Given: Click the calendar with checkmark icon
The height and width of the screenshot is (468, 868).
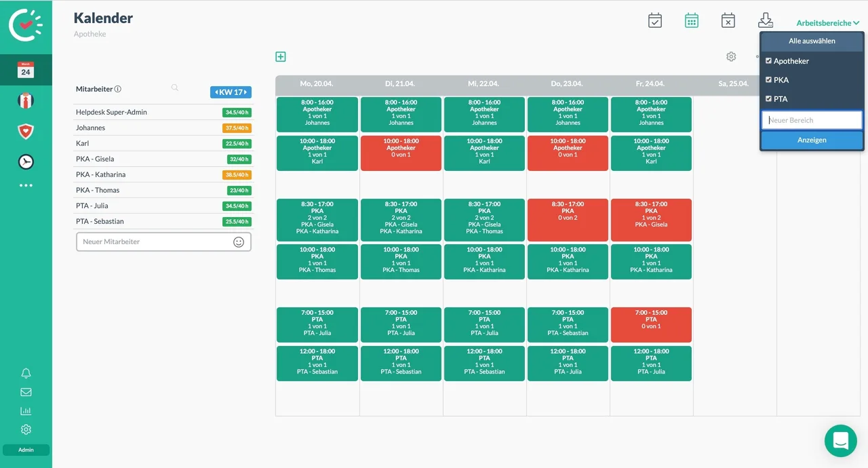Looking at the screenshot, I should click(x=654, y=20).
